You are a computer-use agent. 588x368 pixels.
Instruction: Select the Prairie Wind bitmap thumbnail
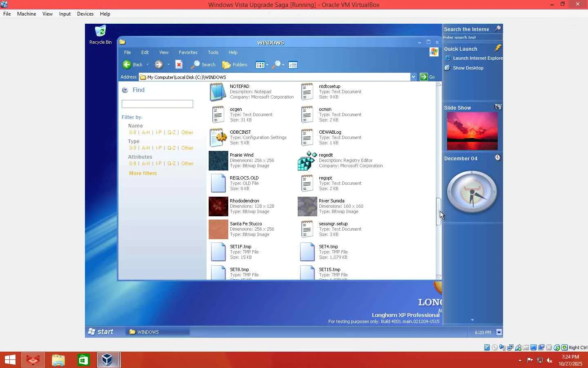pyautogui.click(x=218, y=161)
